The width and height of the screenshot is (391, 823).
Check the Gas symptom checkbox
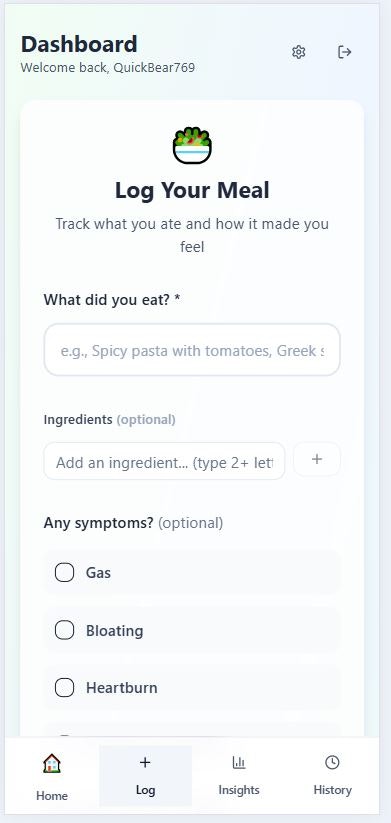click(65, 572)
